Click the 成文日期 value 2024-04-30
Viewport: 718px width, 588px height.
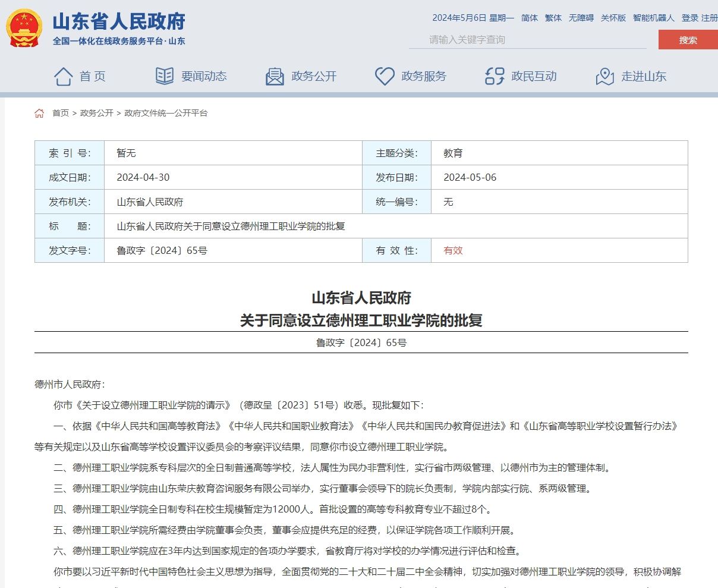point(143,178)
